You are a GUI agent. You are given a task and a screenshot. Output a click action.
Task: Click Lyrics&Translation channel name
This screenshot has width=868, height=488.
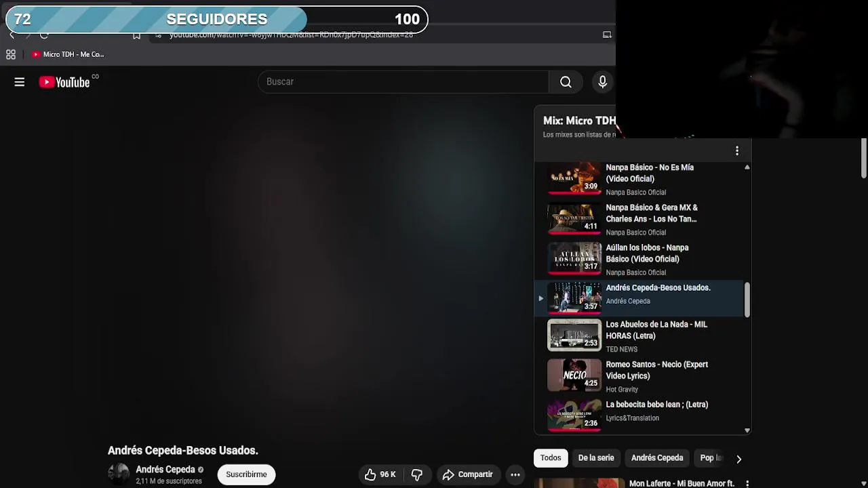click(632, 418)
